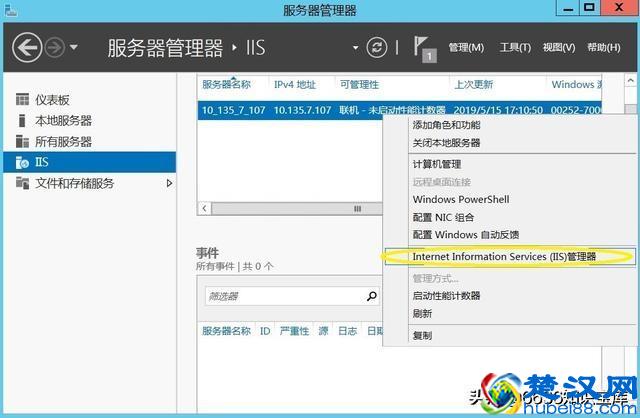Choose 配置 NIC 组合 from context menu
The width and height of the screenshot is (640, 418).
[443, 217]
